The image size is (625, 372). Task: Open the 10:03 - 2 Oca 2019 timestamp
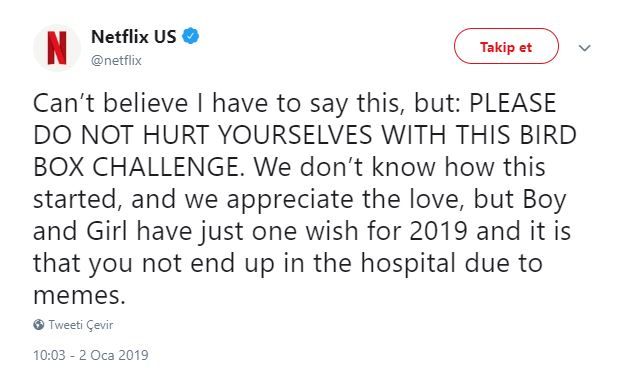pos(91,355)
